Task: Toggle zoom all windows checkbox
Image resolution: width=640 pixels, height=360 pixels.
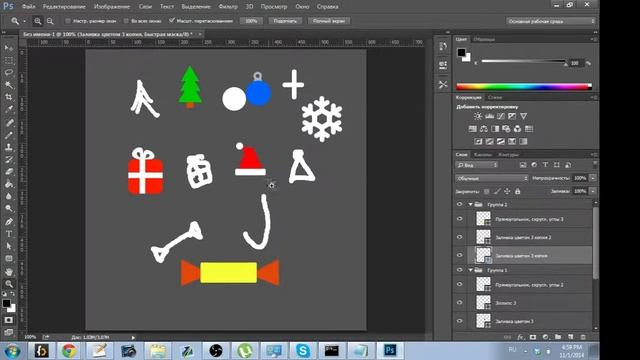Action: click(x=126, y=21)
